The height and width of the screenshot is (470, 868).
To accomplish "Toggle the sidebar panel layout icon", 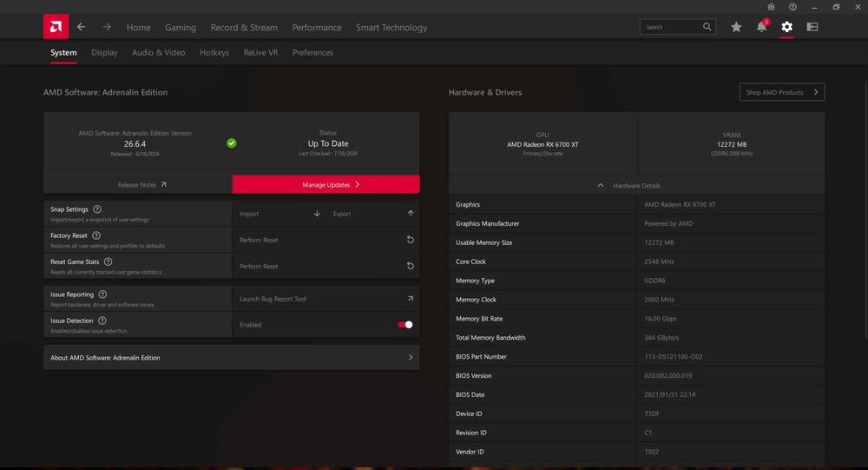I will point(812,27).
